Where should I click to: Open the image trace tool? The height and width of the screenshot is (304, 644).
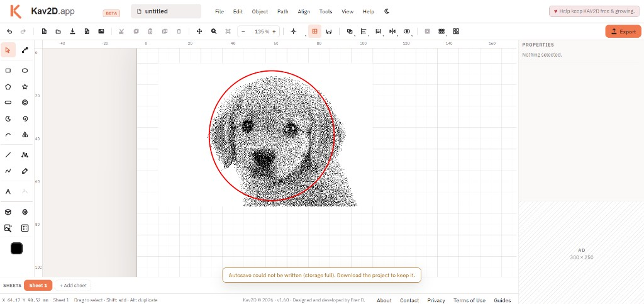click(8, 228)
